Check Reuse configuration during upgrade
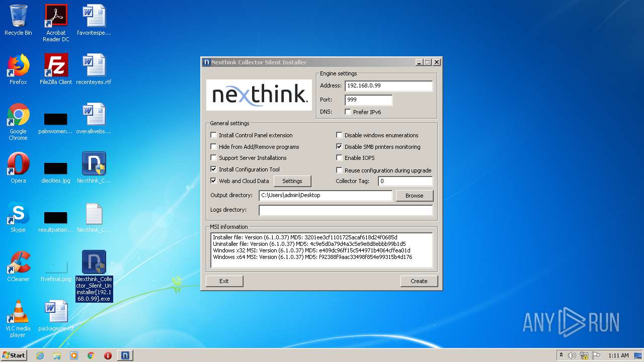Image resolution: width=644 pixels, height=362 pixels. pos(340,170)
